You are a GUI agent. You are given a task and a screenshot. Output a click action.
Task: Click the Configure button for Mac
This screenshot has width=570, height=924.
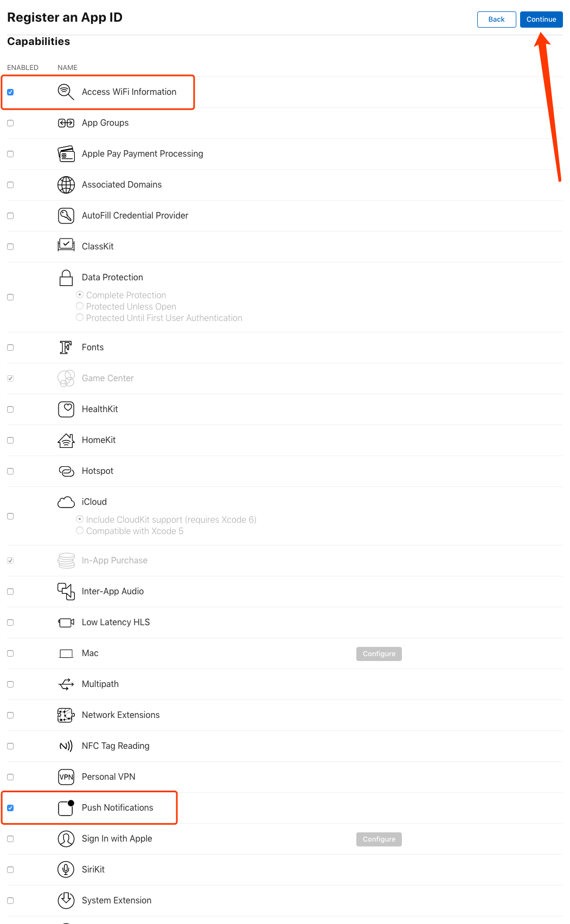(x=379, y=654)
